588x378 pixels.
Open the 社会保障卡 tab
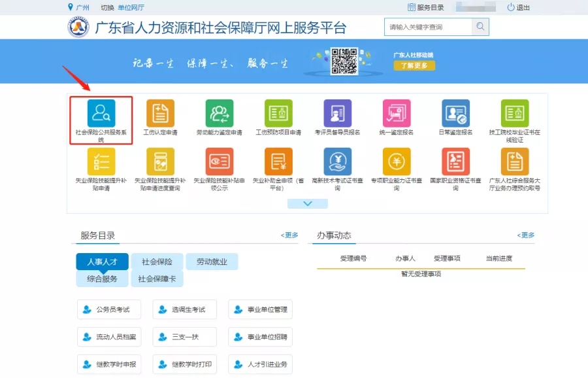157,279
